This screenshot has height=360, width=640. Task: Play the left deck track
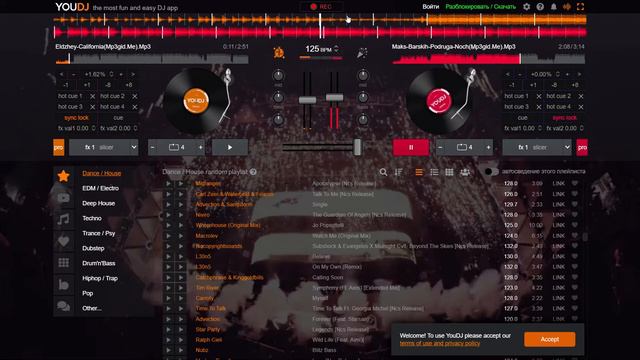tap(230, 147)
